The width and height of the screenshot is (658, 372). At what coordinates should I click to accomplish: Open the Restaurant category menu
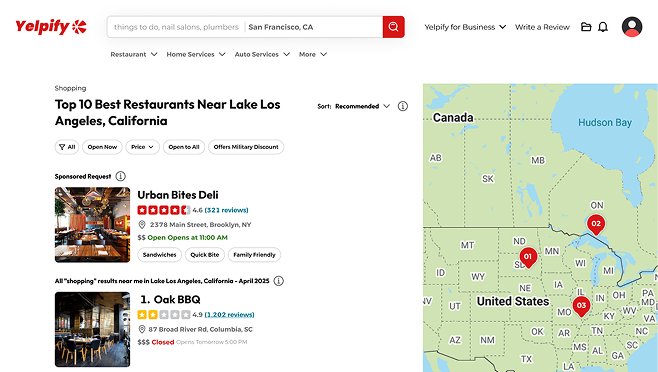[x=134, y=54]
